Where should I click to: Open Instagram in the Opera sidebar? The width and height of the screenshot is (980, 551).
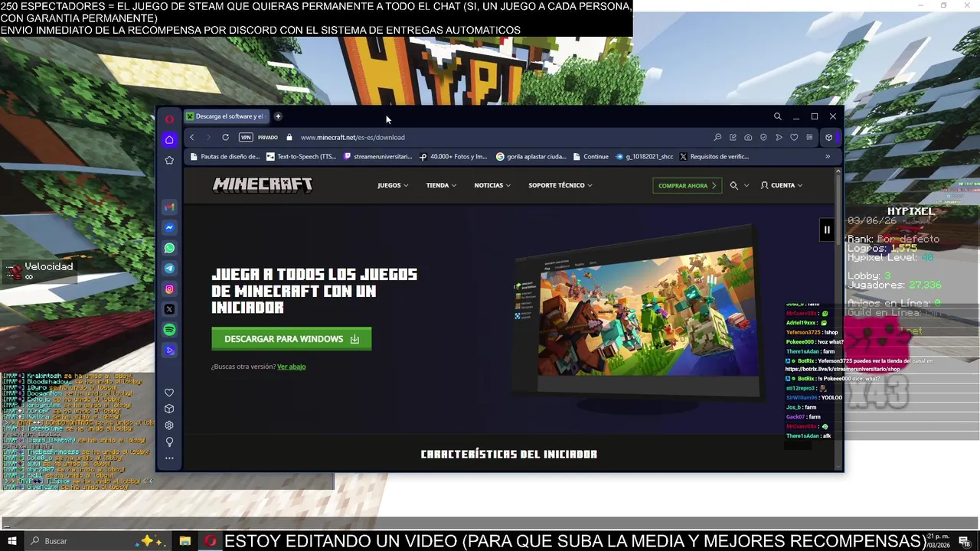click(169, 289)
